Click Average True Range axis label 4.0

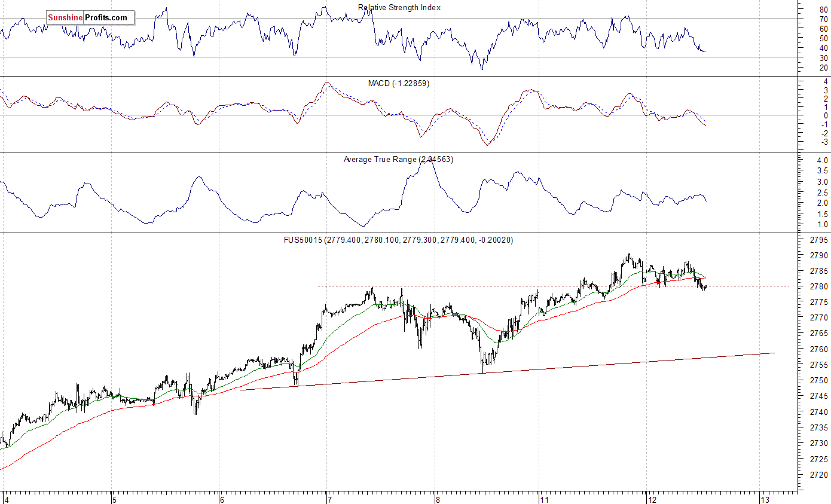coord(823,161)
